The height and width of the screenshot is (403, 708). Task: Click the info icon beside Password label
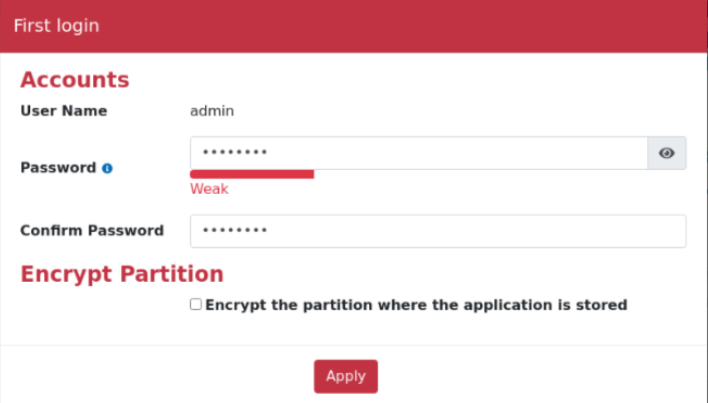tap(107, 168)
